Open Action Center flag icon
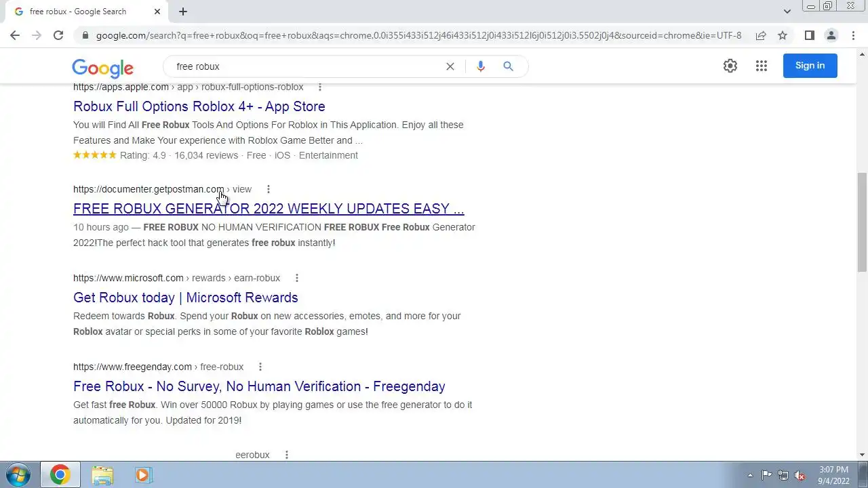 tap(766, 475)
